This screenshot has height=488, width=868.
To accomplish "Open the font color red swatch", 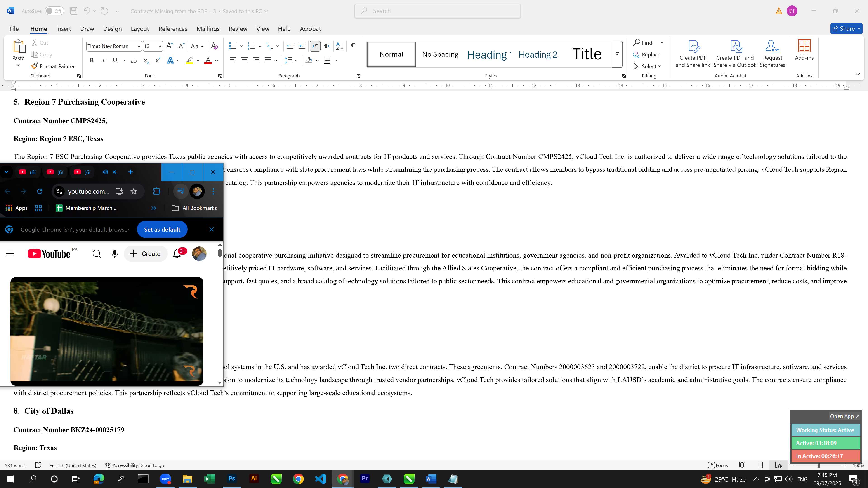I will click(208, 61).
